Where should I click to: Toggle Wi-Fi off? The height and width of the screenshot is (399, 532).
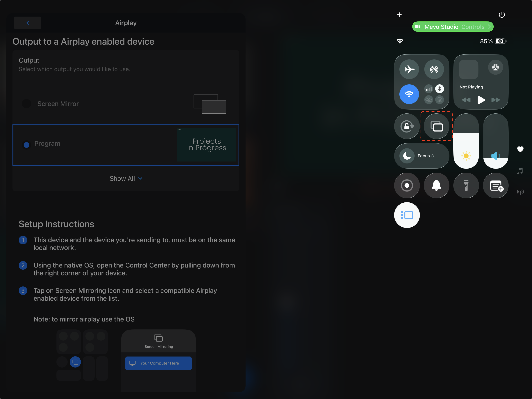409,94
